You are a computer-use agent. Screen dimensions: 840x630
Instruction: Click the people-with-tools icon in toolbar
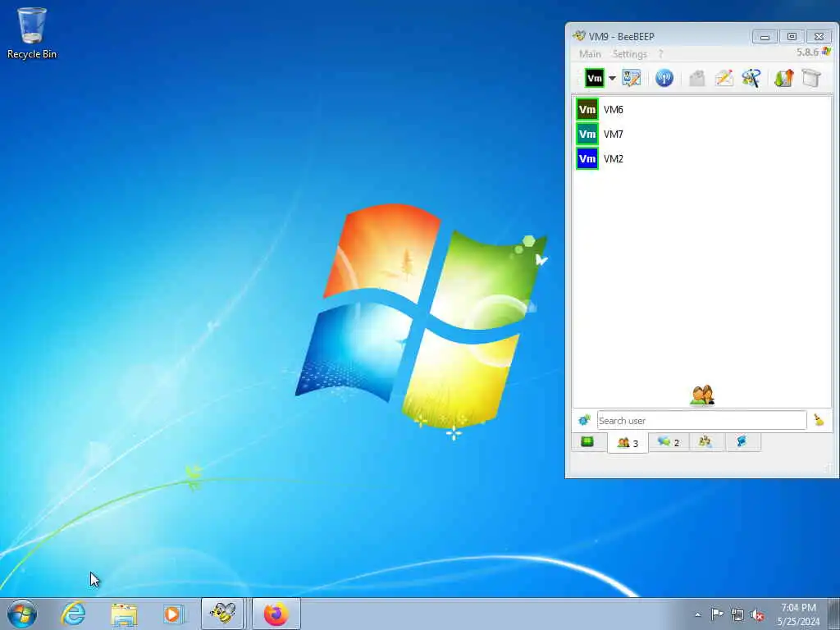coord(751,78)
